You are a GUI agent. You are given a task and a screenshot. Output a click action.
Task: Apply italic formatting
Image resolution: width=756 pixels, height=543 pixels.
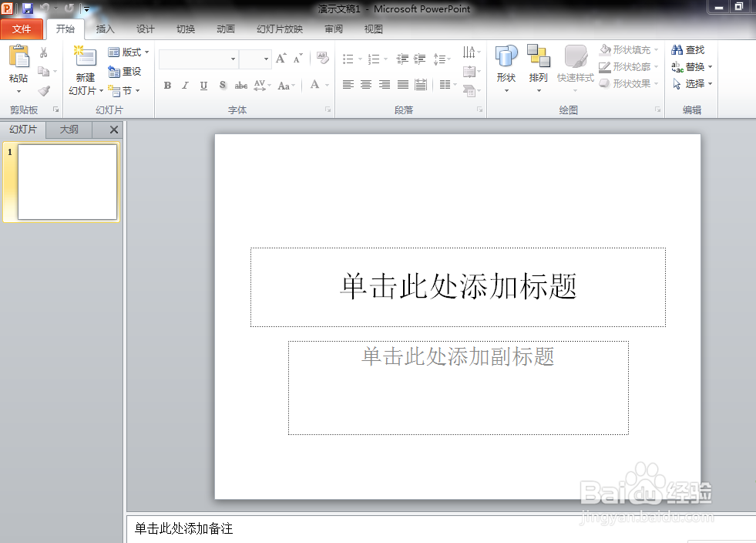(x=185, y=86)
